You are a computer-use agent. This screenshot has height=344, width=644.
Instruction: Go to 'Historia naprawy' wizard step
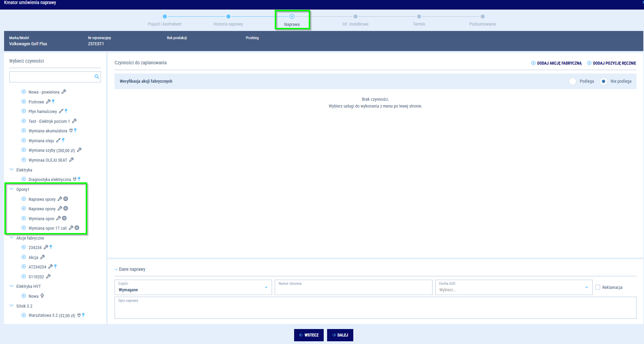[228, 17]
